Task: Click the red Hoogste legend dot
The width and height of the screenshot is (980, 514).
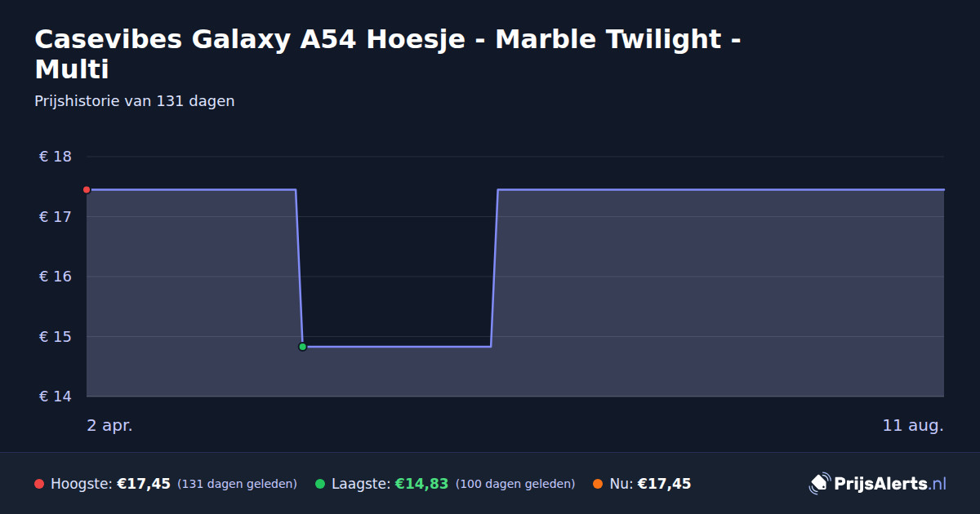Action: coord(39,484)
